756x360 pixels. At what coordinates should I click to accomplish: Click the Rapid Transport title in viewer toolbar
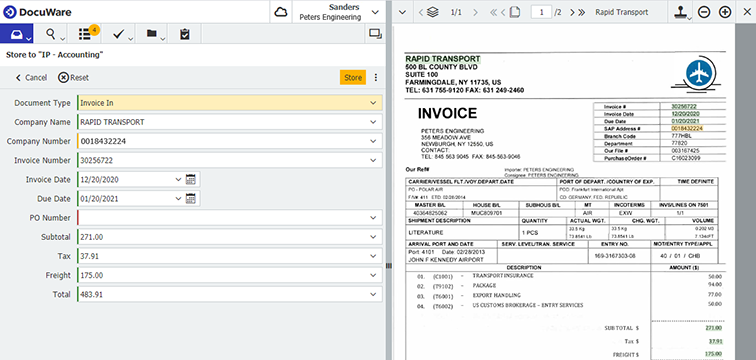tap(621, 13)
